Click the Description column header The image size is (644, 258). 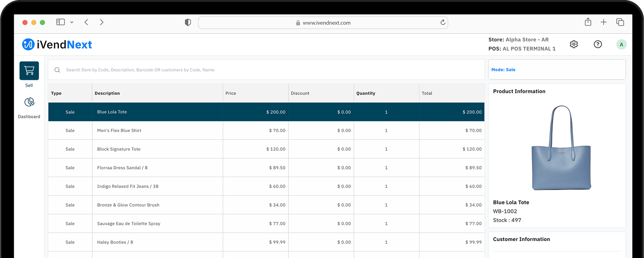[107, 93]
